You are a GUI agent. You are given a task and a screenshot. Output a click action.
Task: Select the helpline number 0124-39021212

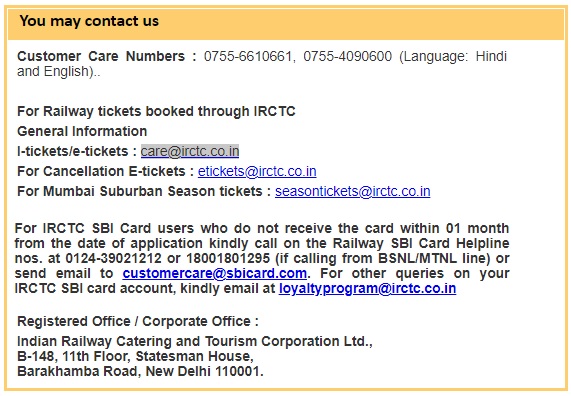click(x=113, y=258)
